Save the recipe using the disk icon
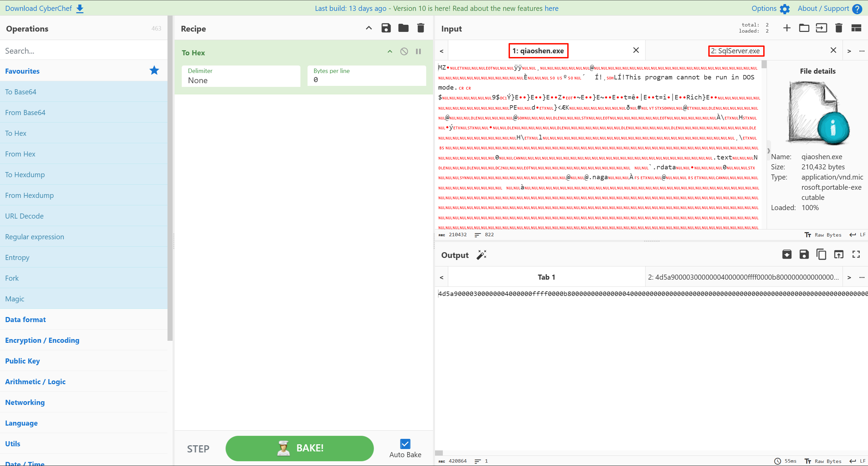Image resolution: width=868 pixels, height=466 pixels. point(386,28)
